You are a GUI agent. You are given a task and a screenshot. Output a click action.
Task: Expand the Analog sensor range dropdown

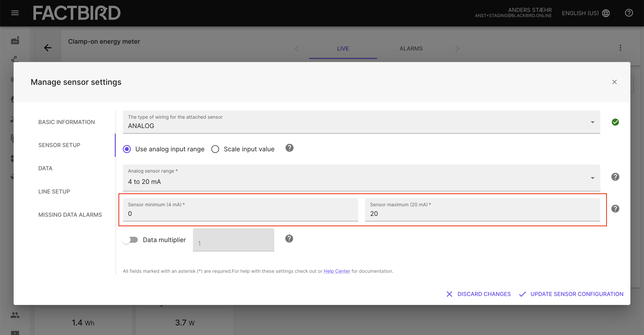coord(361,178)
